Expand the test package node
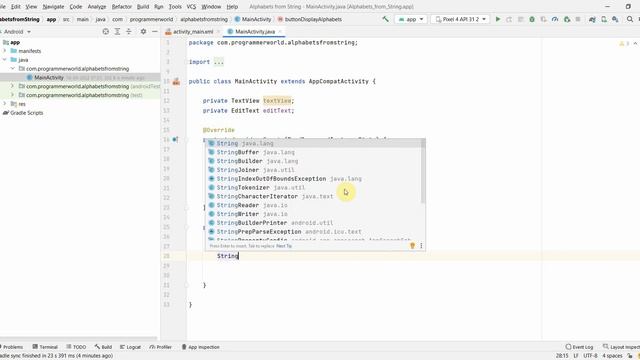The height and width of the screenshot is (360, 640). [x=13, y=95]
